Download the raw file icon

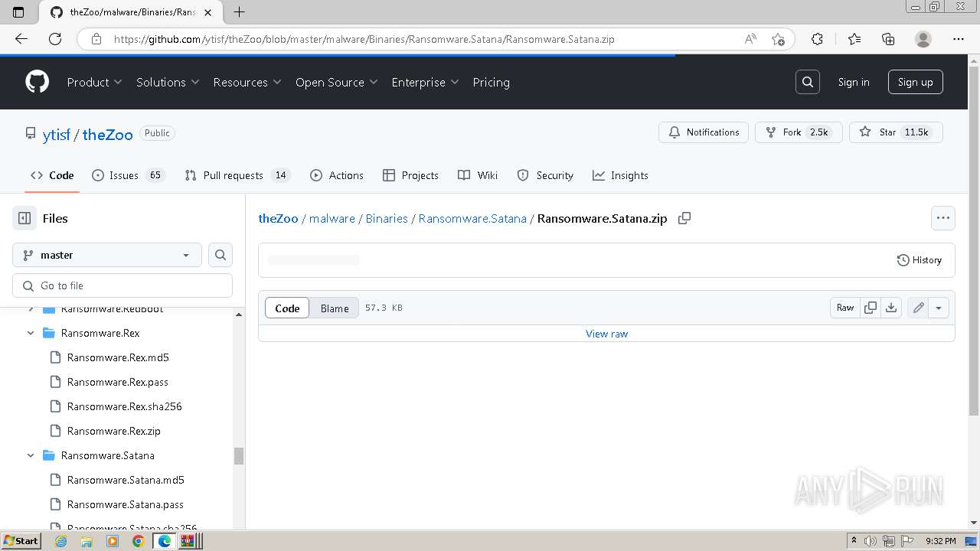(x=891, y=308)
